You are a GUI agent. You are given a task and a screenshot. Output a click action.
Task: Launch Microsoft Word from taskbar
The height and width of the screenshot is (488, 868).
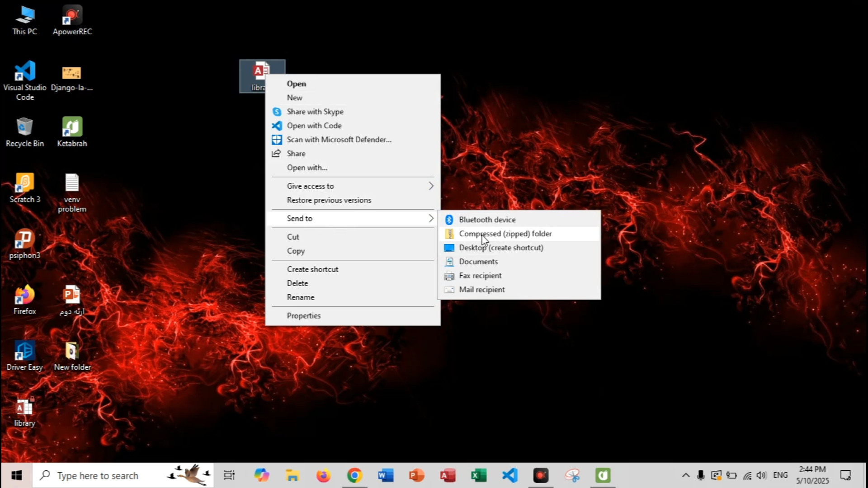385,475
